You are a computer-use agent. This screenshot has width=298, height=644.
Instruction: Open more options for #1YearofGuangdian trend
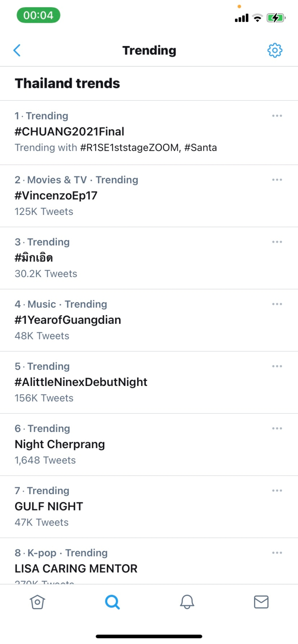click(277, 304)
